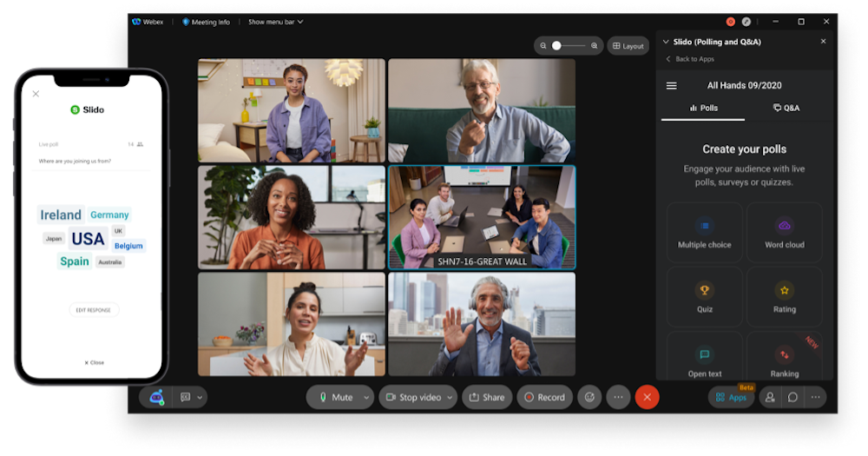Open more options ellipsis in the center toolbar

tap(618, 397)
